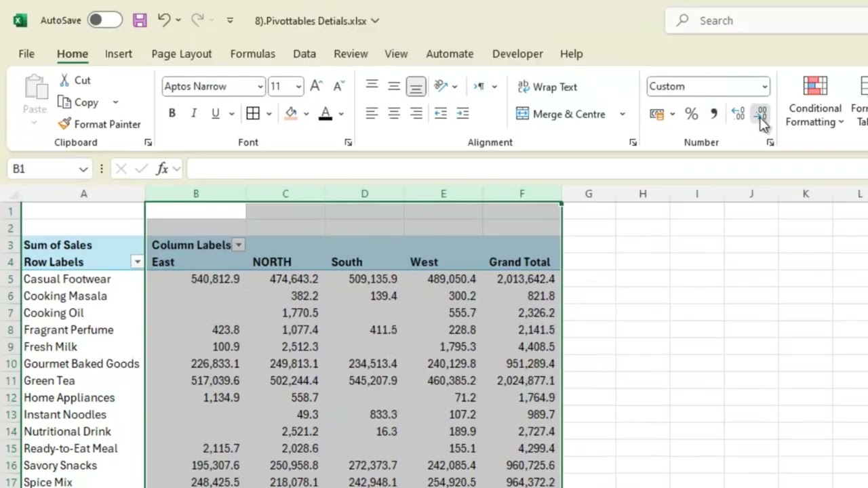Set Top Align for cells
This screenshot has height=488, width=868.
(x=372, y=86)
